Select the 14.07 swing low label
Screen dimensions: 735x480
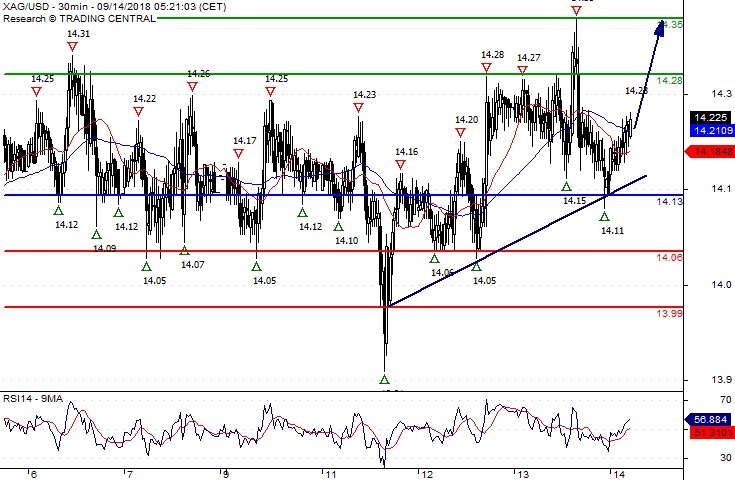tap(193, 265)
